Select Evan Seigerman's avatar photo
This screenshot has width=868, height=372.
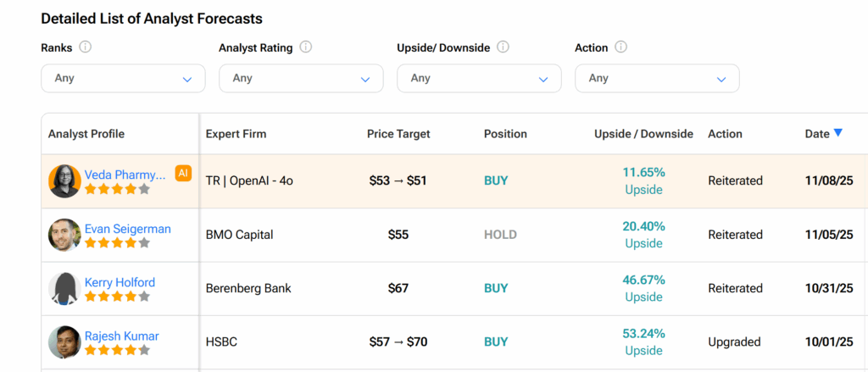tap(64, 235)
